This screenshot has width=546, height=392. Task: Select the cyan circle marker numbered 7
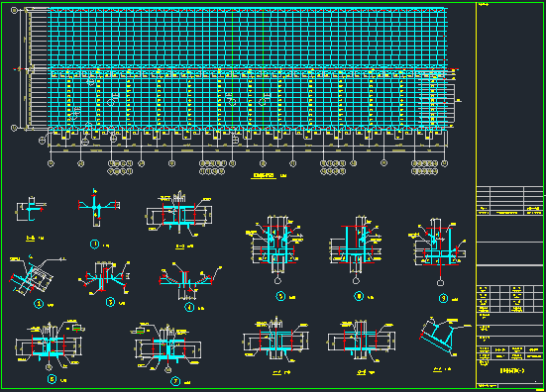175,381
